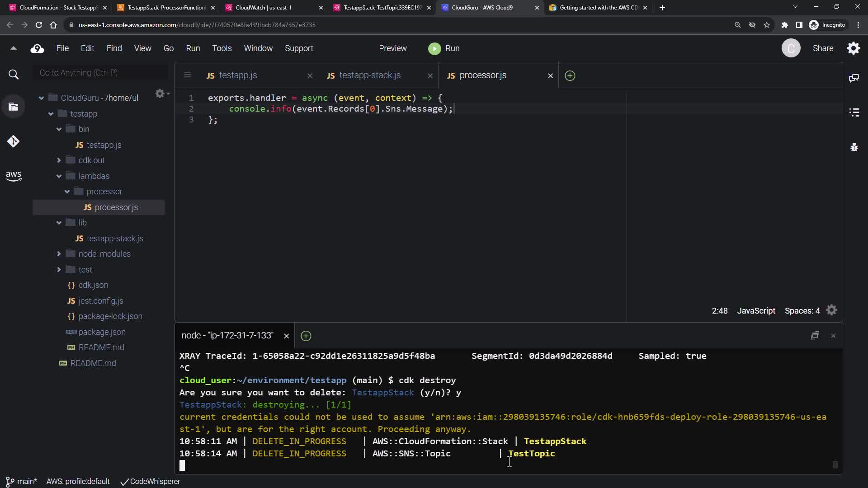Toggle the CodeWhisperer status indicator
This screenshot has height=488, width=868.
(x=151, y=481)
